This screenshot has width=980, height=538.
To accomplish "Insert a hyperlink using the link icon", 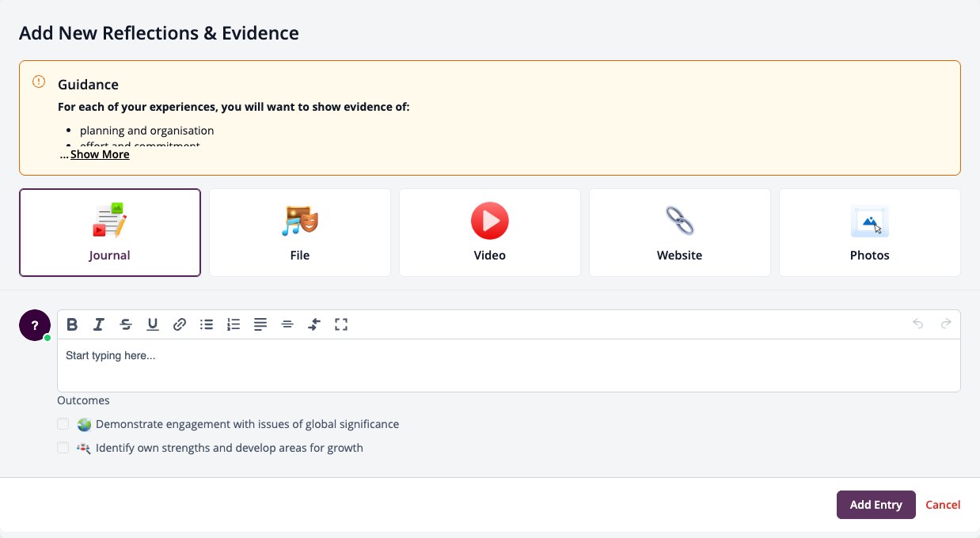I will [180, 324].
